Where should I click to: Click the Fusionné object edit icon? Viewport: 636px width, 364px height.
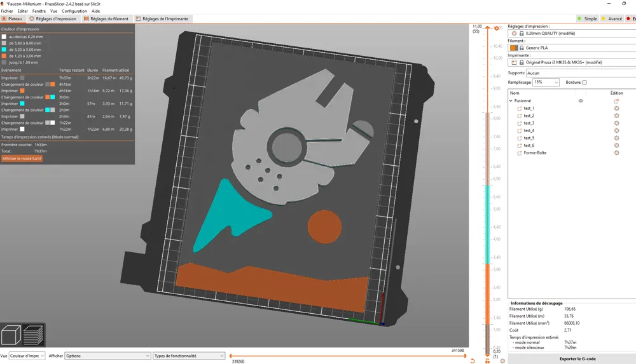[616, 101]
